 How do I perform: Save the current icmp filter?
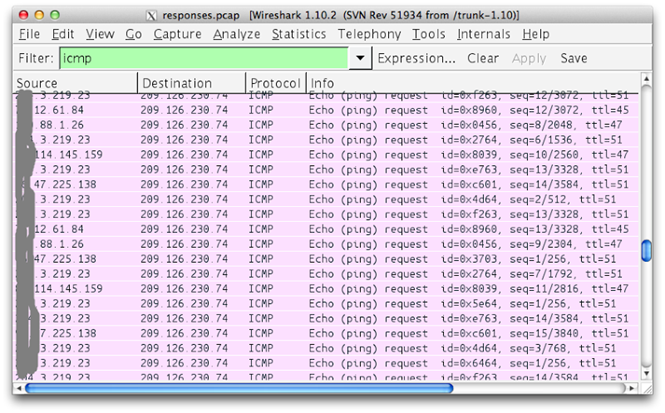coord(574,59)
